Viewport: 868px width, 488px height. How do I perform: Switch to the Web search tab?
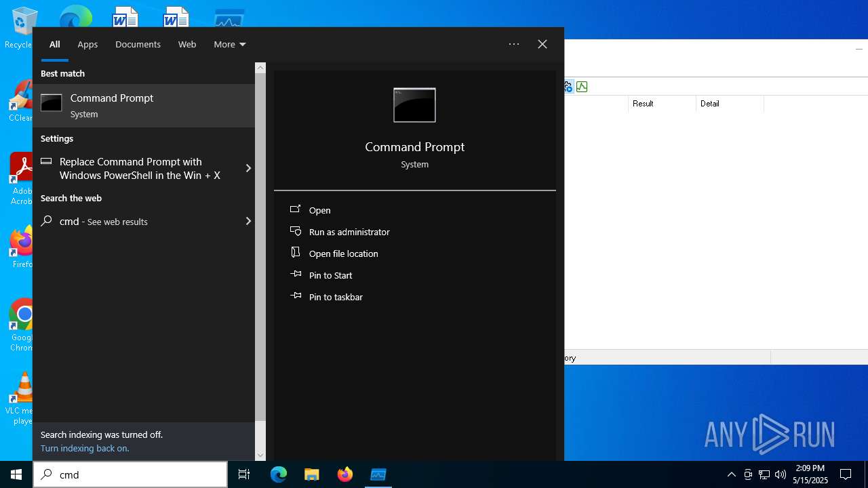coord(187,44)
